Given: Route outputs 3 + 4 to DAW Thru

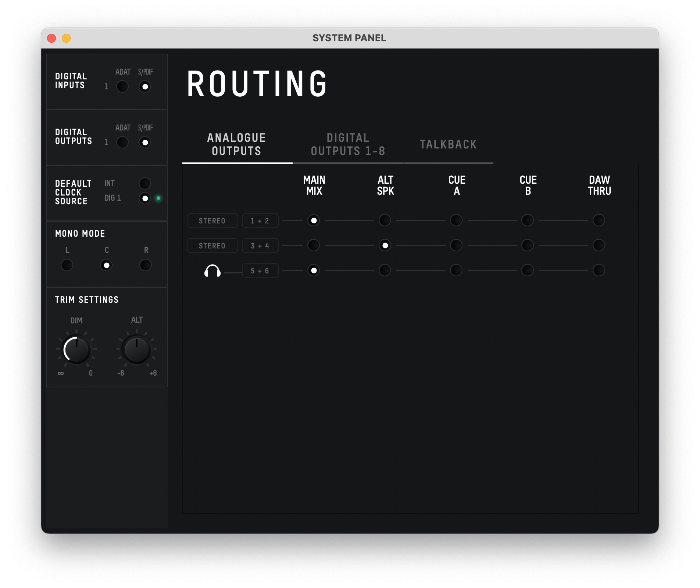Looking at the screenshot, I should pyautogui.click(x=599, y=245).
